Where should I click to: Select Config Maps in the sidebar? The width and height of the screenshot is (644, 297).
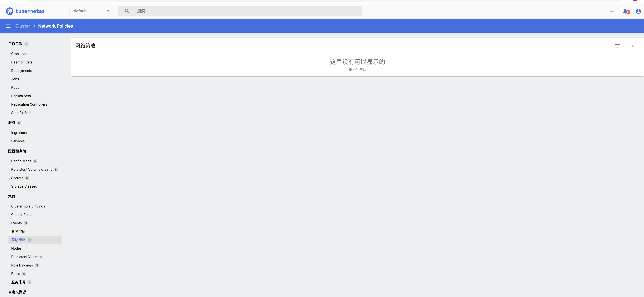pyautogui.click(x=21, y=161)
